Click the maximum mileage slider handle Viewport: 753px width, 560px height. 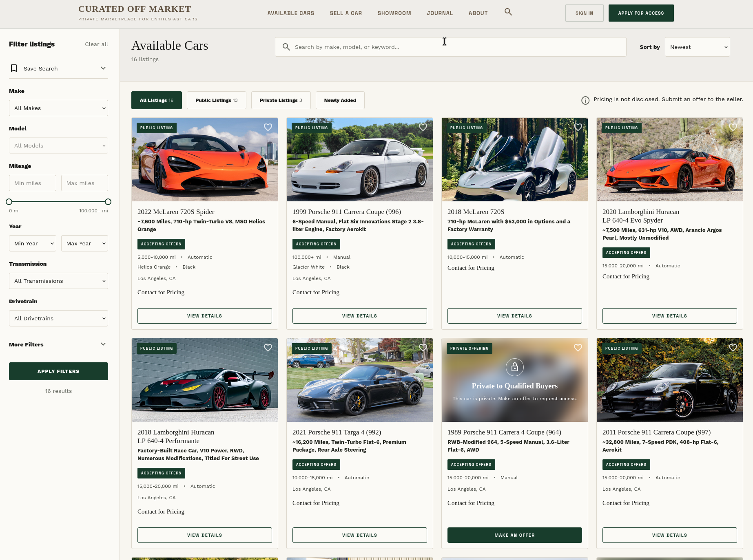click(108, 202)
